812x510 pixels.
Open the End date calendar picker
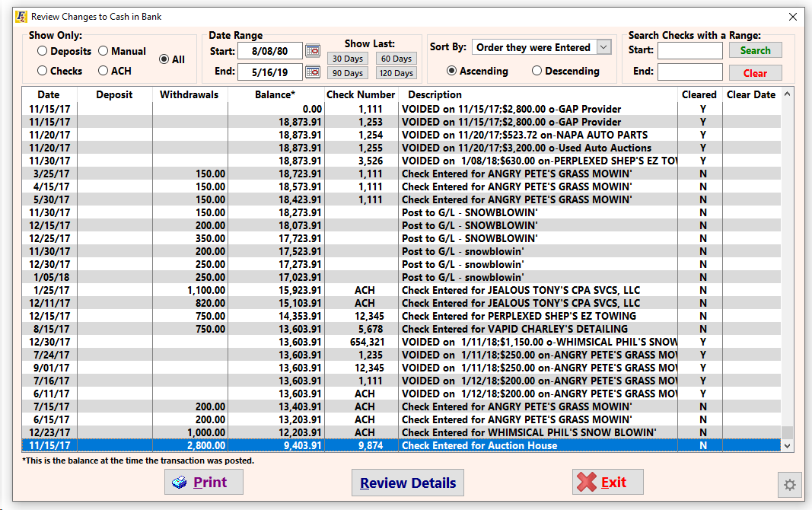pyautogui.click(x=313, y=72)
